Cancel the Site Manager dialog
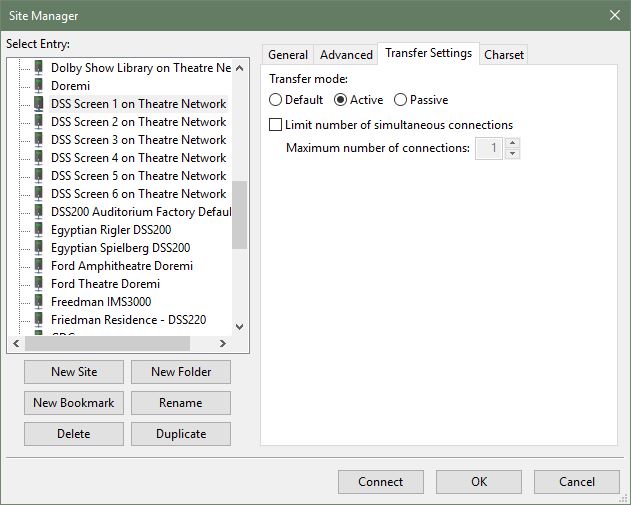Image resolution: width=631 pixels, height=505 pixels. point(577,482)
